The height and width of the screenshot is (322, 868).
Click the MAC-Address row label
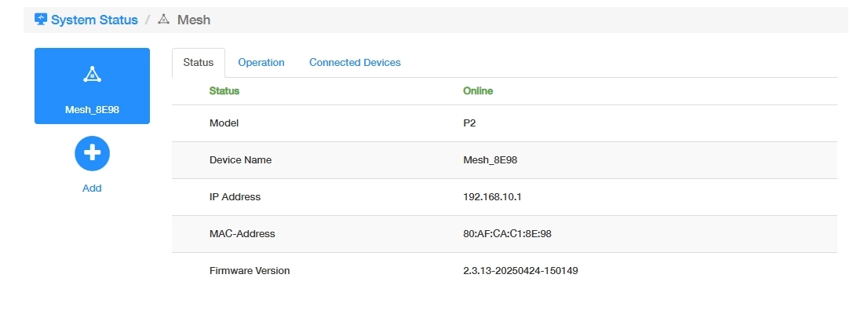243,234
